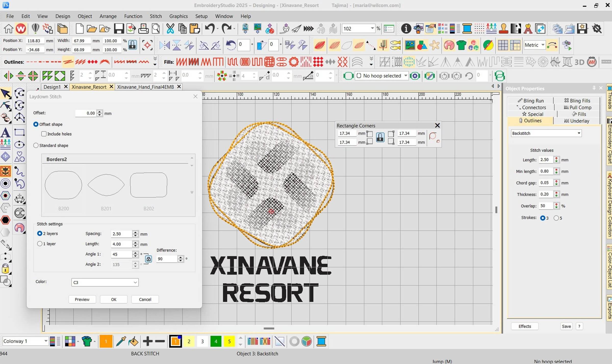Screen dimensions: 612x364
Task: Click the Undo arrow icon
Action: click(x=210, y=28)
